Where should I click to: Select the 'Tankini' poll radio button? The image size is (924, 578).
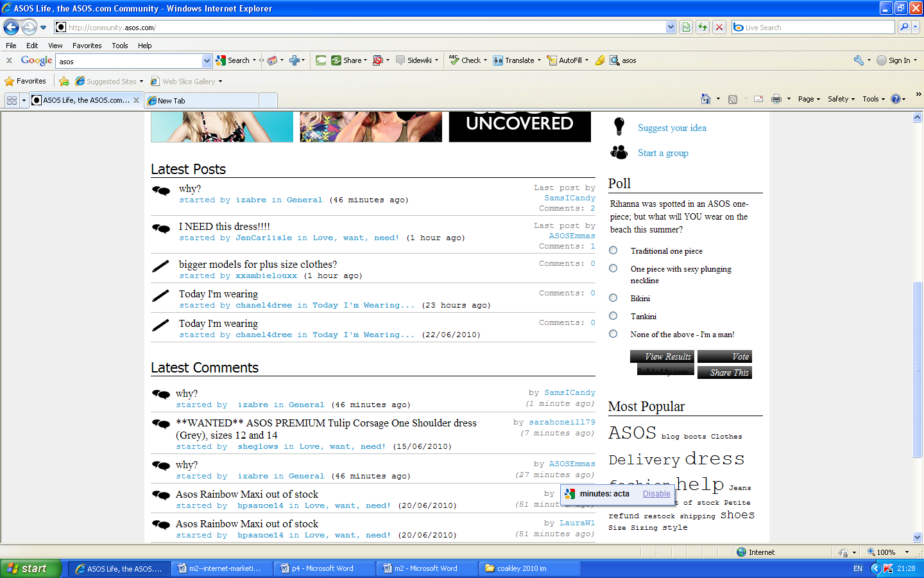coord(613,316)
